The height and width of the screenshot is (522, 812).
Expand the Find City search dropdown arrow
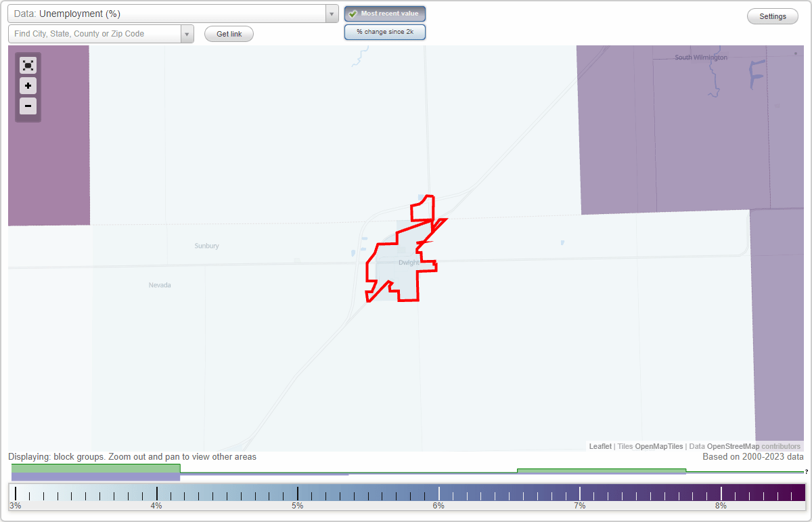tap(187, 34)
